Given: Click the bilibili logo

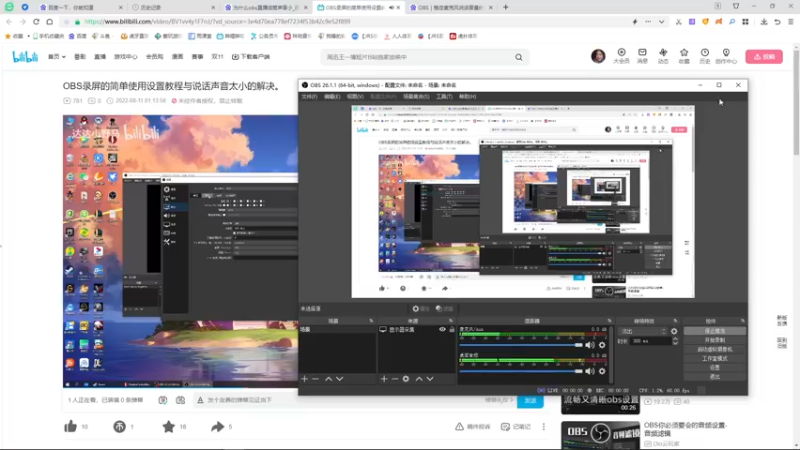Looking at the screenshot, I should click(x=25, y=57).
